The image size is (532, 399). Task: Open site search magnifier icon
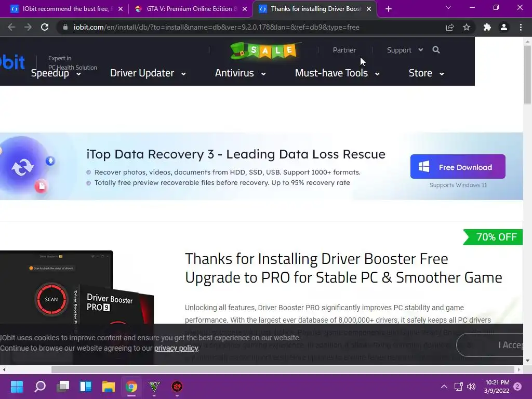pyautogui.click(x=436, y=50)
